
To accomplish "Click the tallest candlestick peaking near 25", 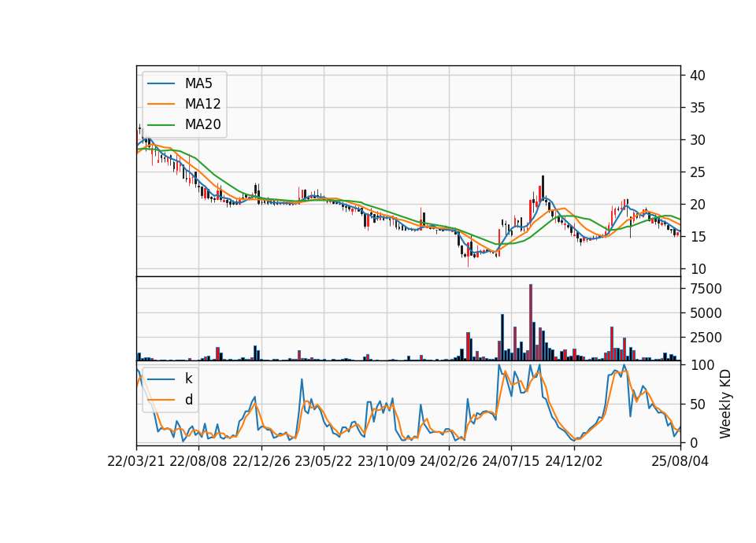I will [x=543, y=187].
